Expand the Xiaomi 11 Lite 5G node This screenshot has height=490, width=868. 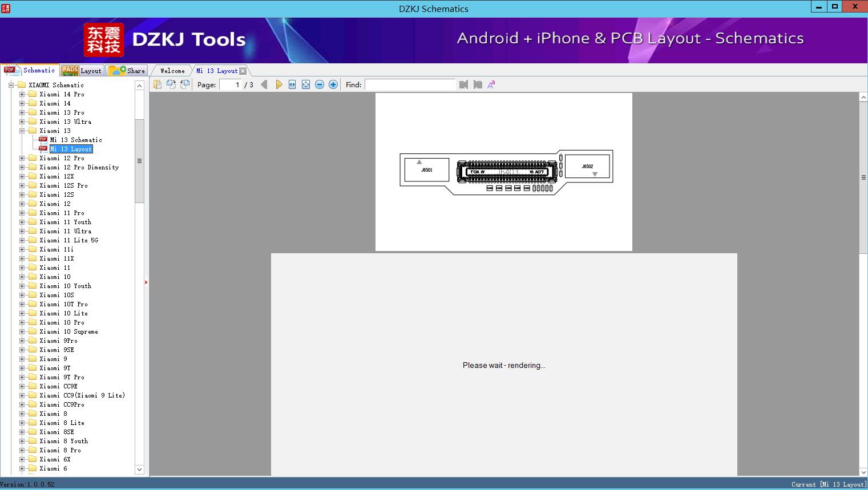tap(22, 240)
